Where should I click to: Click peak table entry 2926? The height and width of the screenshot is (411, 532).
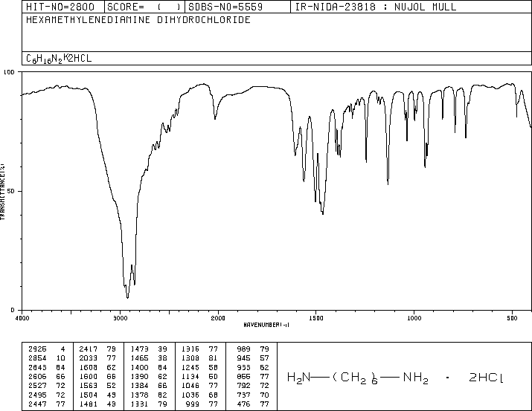[37, 349]
